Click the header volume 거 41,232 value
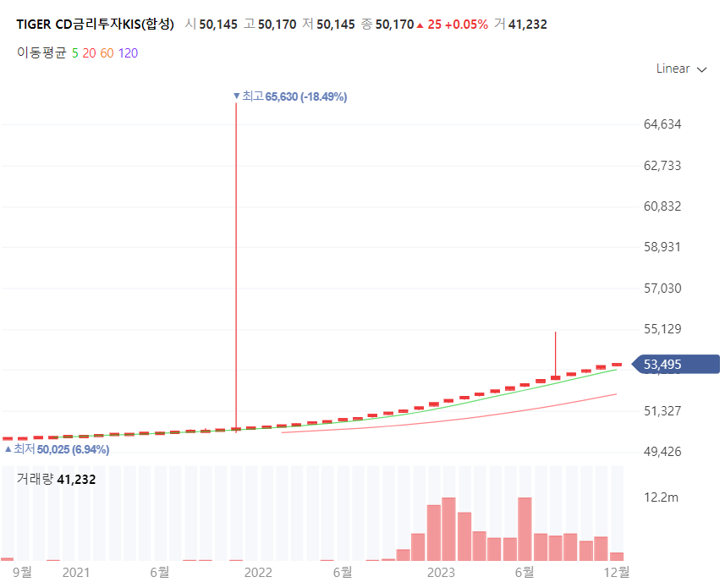The height and width of the screenshot is (588, 725). 520,24
